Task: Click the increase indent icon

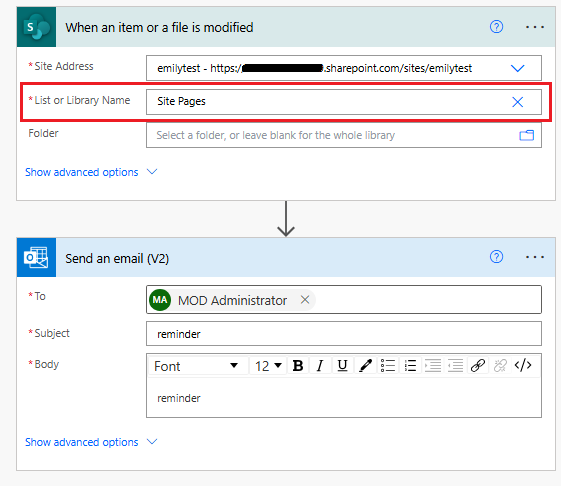Action: click(x=433, y=366)
